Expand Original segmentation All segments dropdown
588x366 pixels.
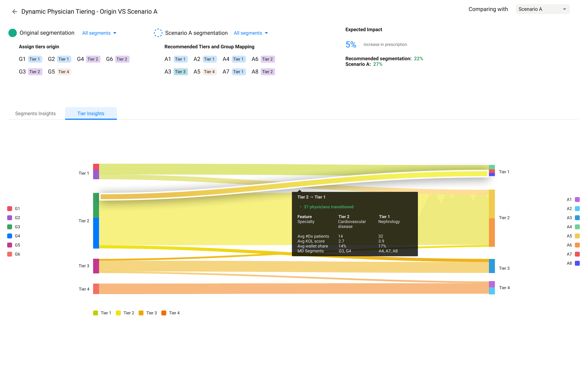[x=99, y=33]
